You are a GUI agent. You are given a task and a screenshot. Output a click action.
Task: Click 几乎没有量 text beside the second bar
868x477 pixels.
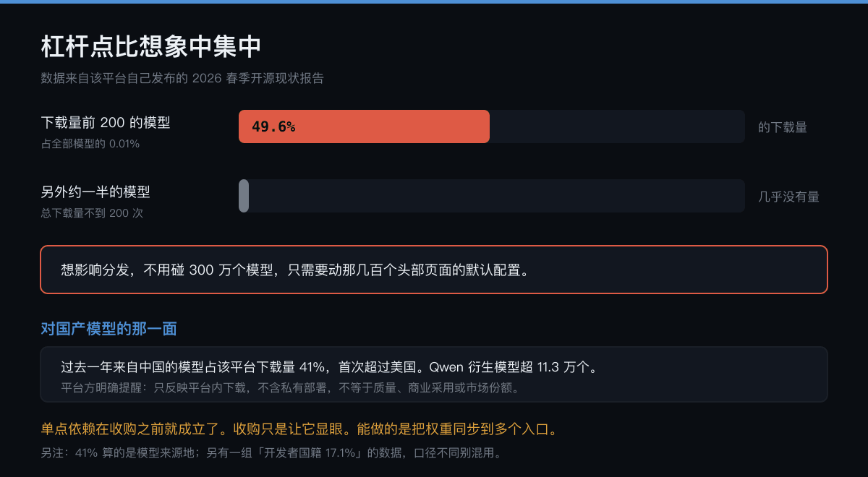(x=788, y=197)
